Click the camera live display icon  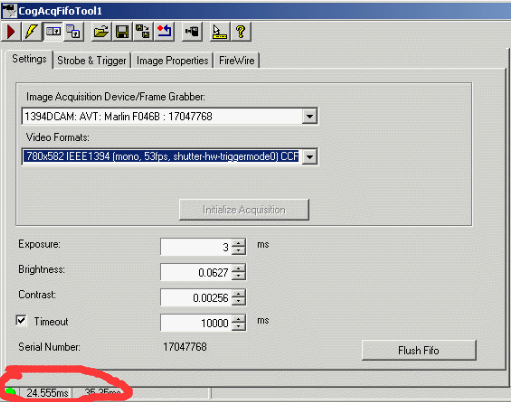pyautogui.click(x=192, y=32)
